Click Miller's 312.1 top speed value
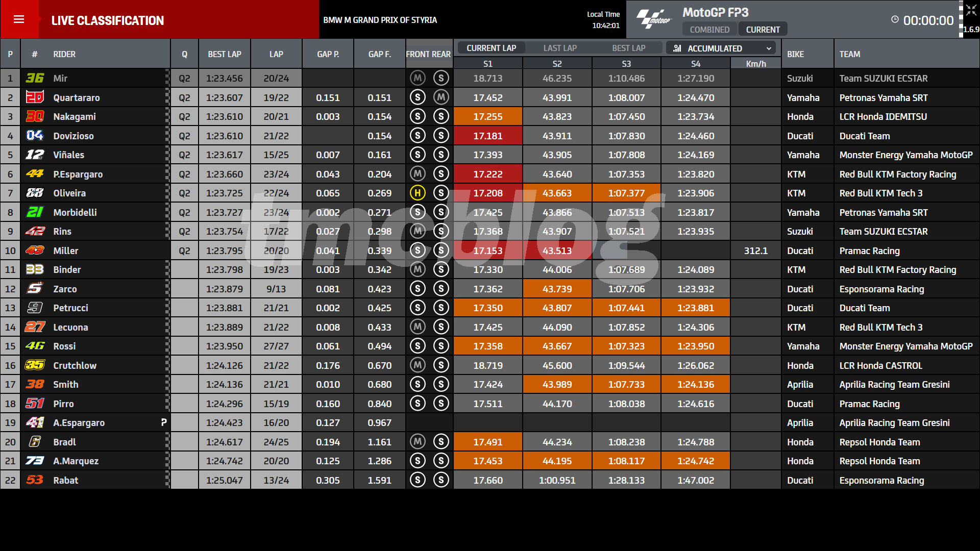Image resolution: width=980 pixels, height=551 pixels. click(756, 251)
